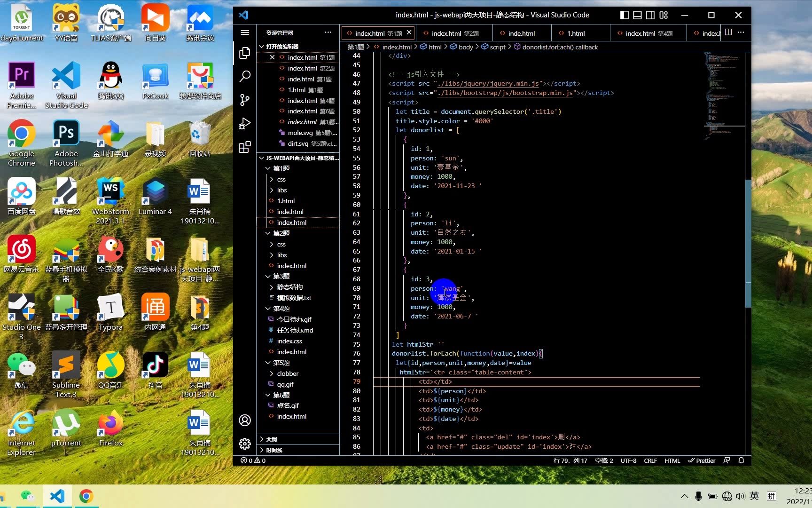Switch to the 1.html tab

[x=576, y=33]
